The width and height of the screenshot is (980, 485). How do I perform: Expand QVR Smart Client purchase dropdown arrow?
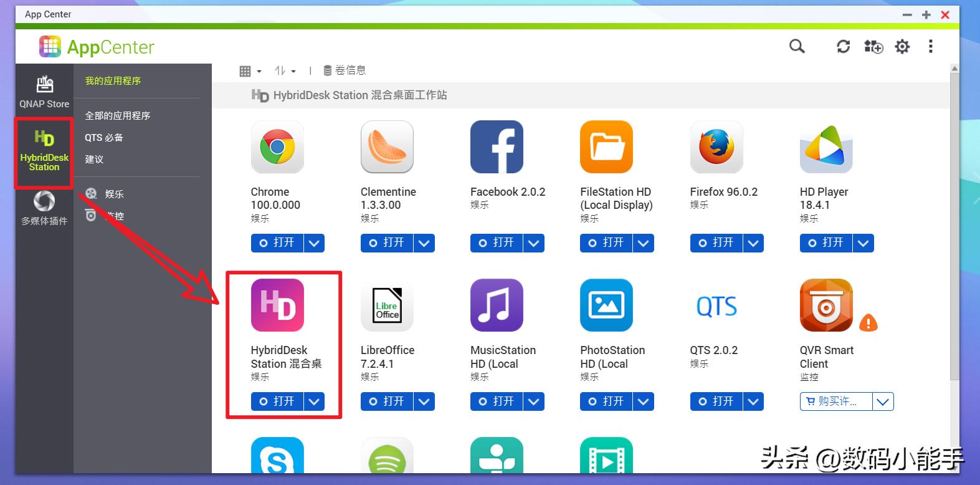point(883,402)
